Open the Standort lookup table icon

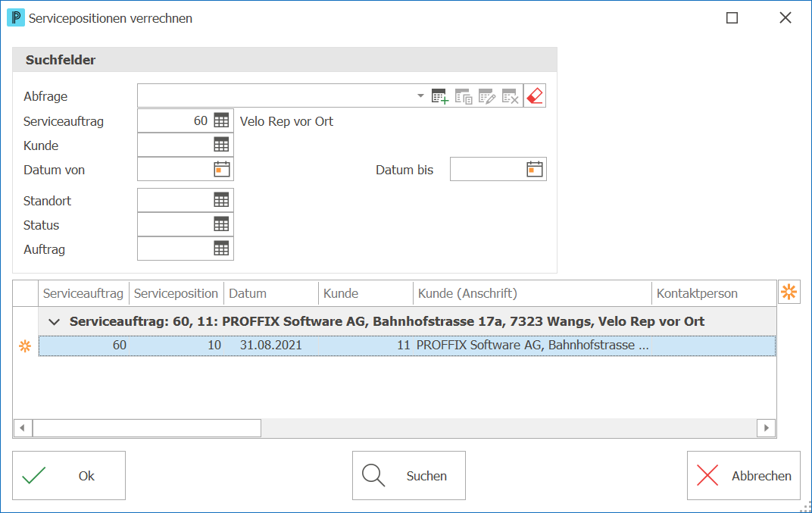[x=221, y=200]
